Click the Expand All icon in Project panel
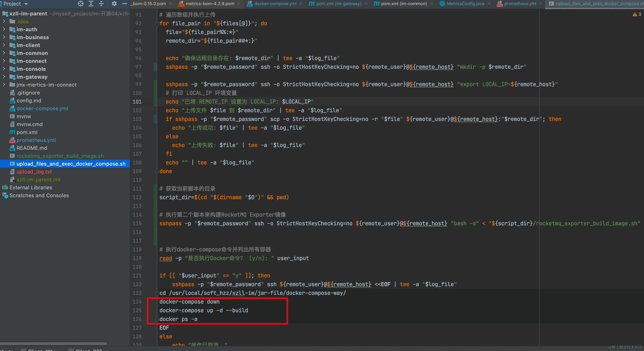Viewport: 644px width, 351px height. pos(91,3)
